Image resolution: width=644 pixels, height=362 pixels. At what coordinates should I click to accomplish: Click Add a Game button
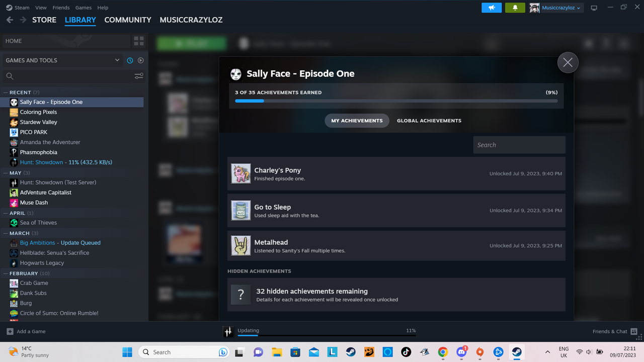tap(26, 331)
